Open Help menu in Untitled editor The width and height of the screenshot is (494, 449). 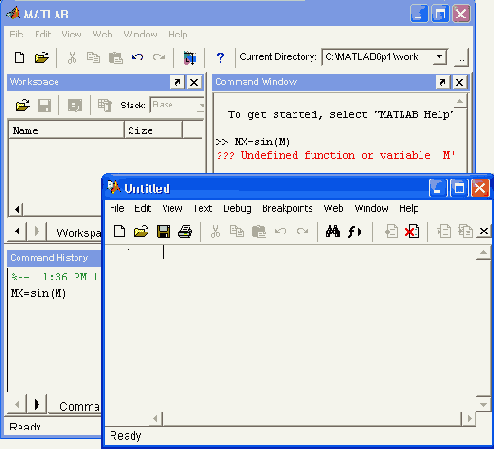409,208
